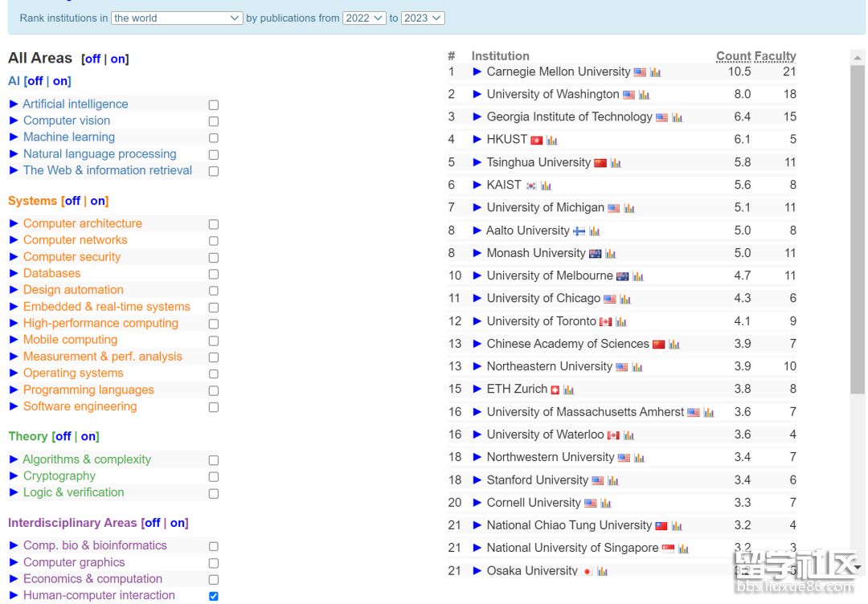Check the Computer vision area box

[x=214, y=122]
